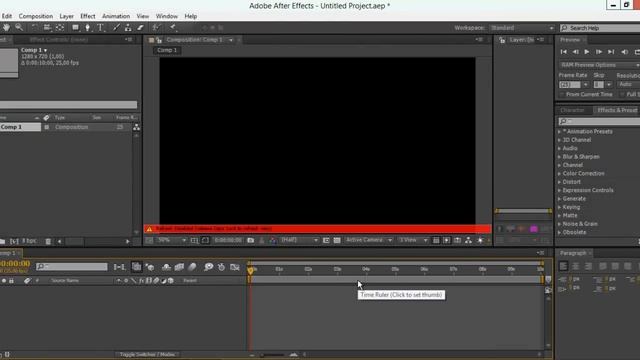Jump to first frame in Preview
Image resolution: width=640 pixels, height=360 pixels.
coord(564,52)
